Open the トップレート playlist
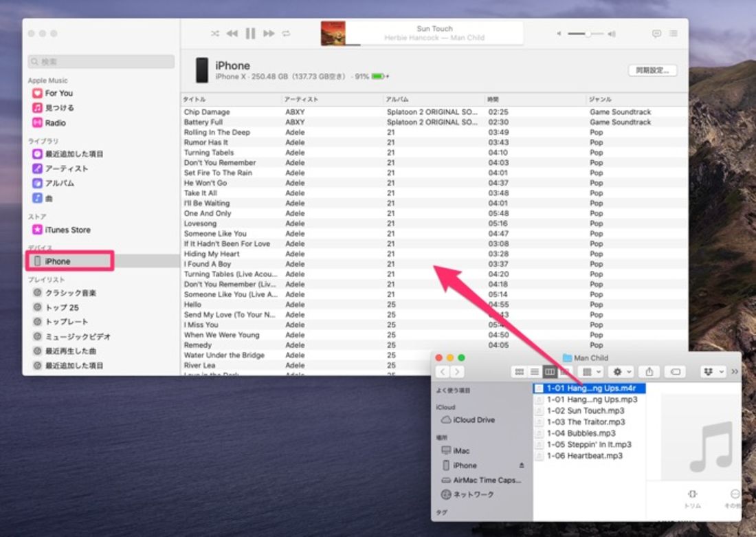The width and height of the screenshot is (756, 537). (60, 322)
